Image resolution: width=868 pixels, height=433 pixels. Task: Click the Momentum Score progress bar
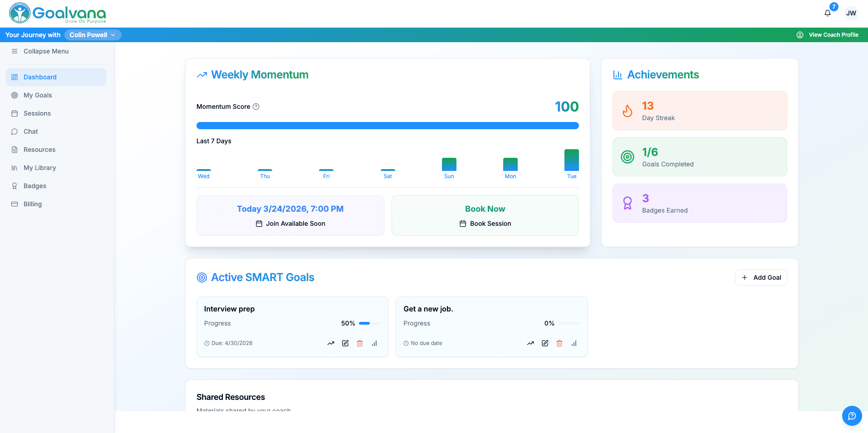(x=387, y=126)
